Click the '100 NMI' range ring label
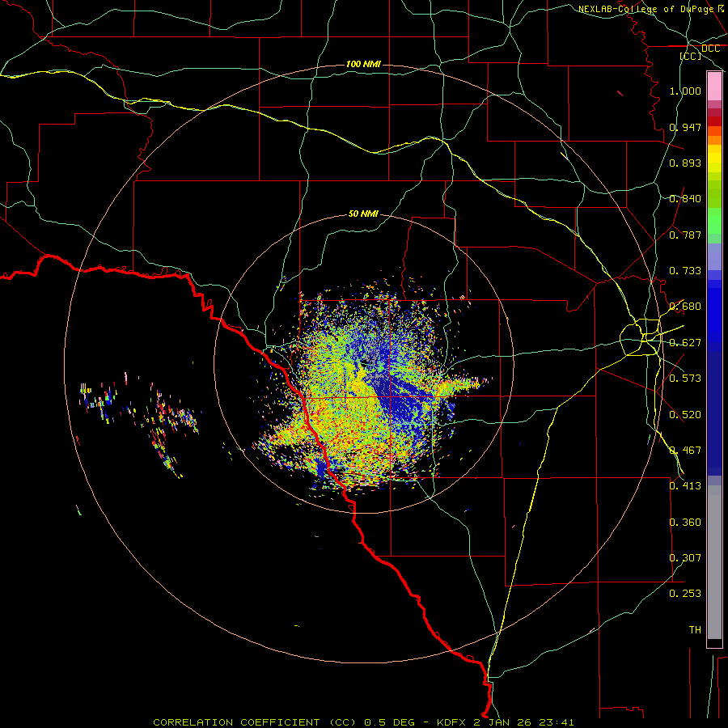Screen dimensions: 728x728 tap(363, 64)
